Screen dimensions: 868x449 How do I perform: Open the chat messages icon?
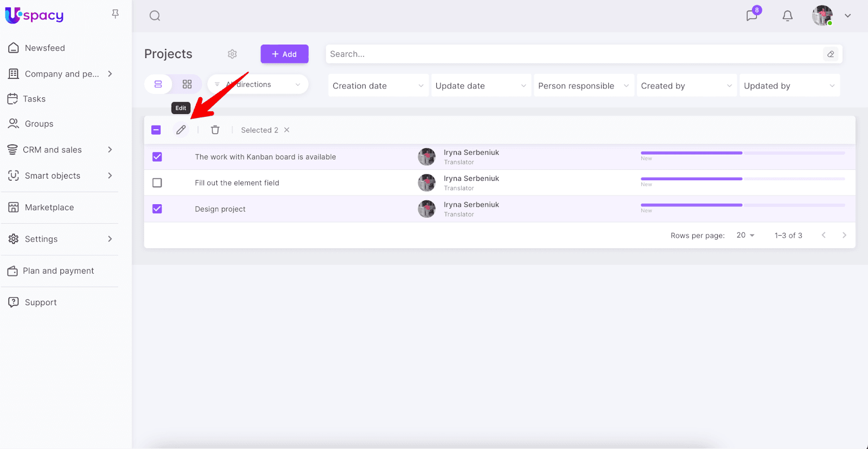tap(751, 16)
